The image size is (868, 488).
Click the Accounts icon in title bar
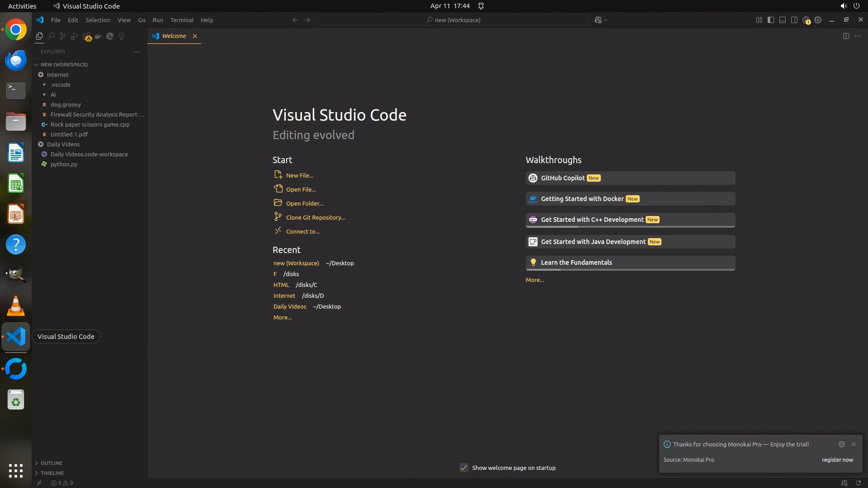[x=806, y=20]
